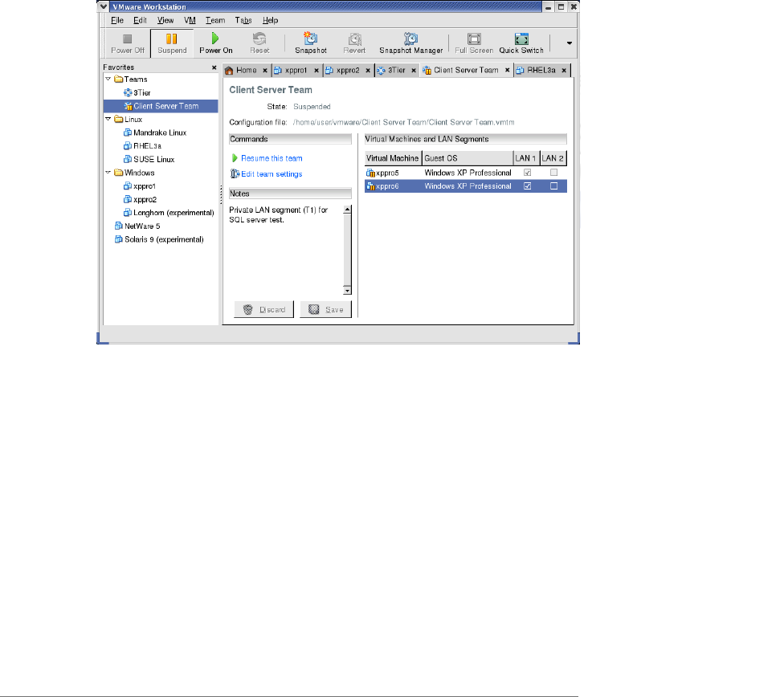This screenshot has width=784, height=697.
Task: Open the File menu
Action: click(117, 21)
